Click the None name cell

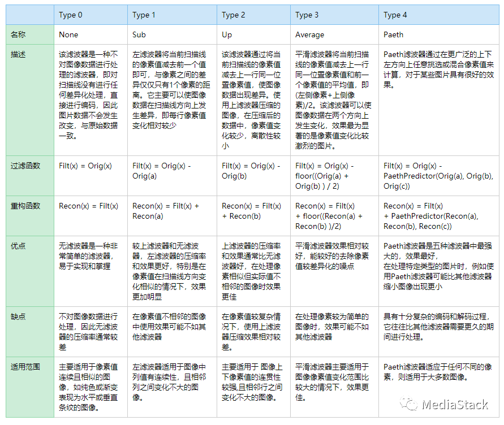click(x=68, y=34)
